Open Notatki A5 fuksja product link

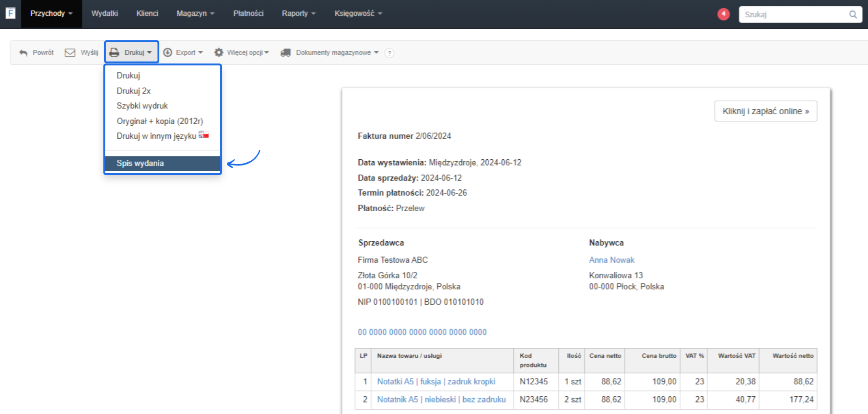tap(436, 381)
